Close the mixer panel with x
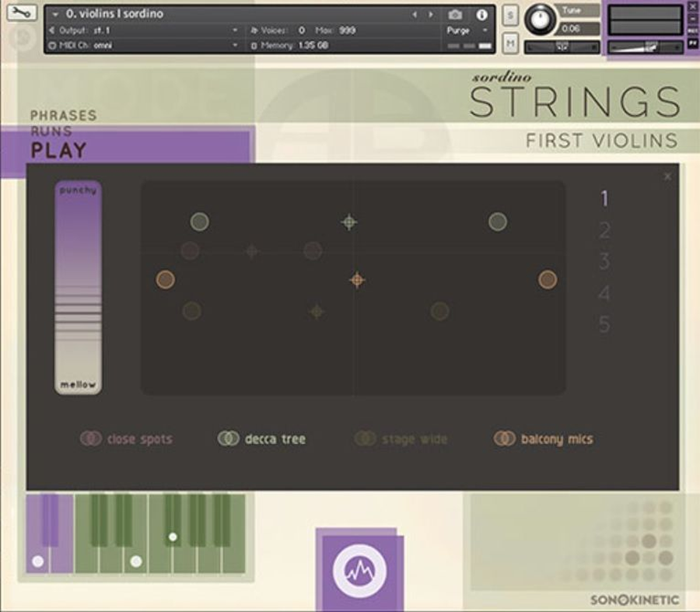Viewport: 700px width, 612px height. [667, 177]
